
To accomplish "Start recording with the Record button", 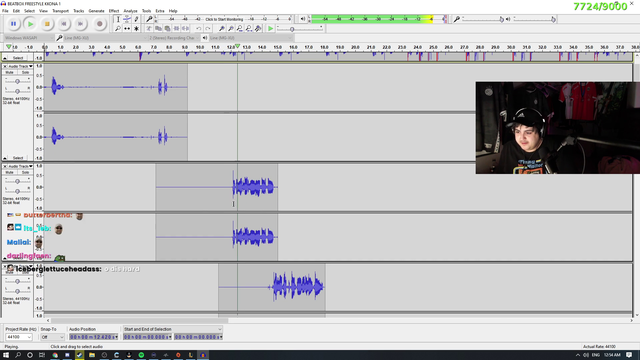I will point(99,24).
